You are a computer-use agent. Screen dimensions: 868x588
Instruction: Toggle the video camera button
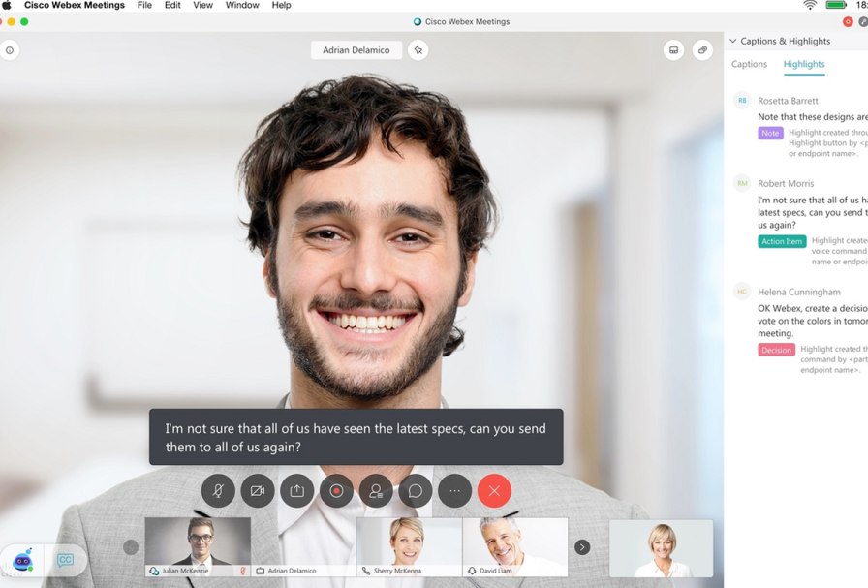click(x=258, y=491)
